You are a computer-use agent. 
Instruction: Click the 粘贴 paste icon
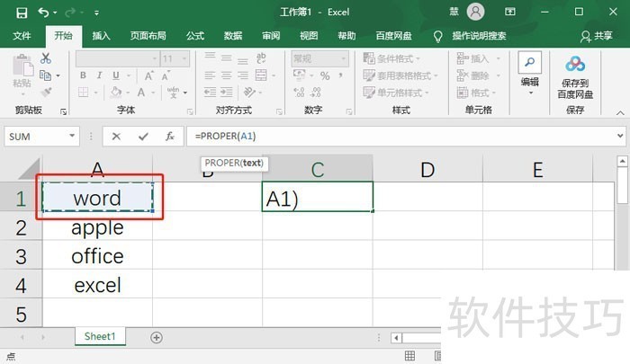coord(22,66)
